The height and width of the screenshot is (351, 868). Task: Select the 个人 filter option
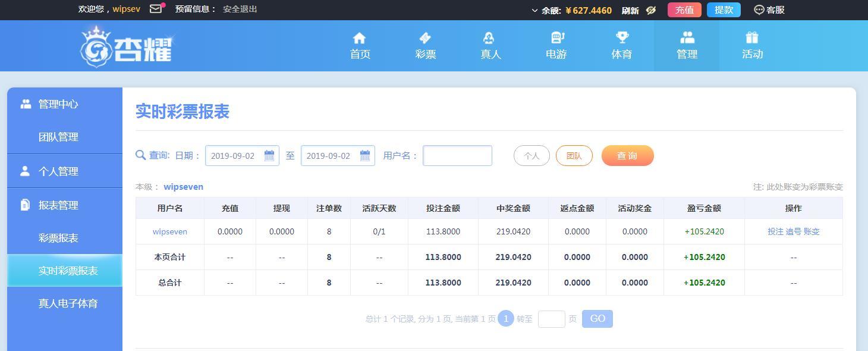tap(532, 156)
